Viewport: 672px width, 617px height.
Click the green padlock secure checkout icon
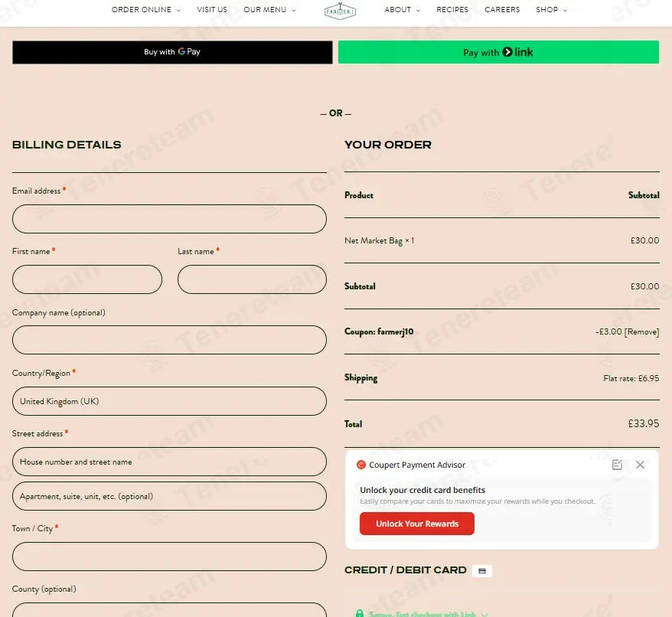(x=359, y=613)
